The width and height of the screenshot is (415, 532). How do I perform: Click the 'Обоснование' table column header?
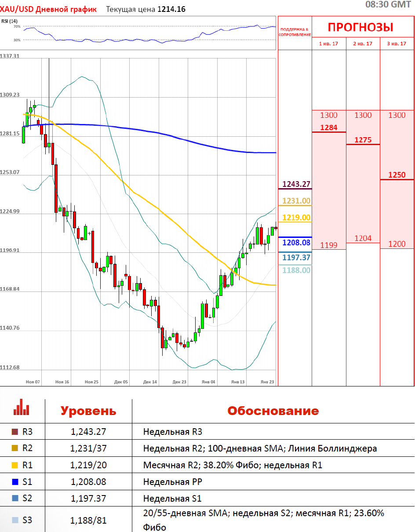click(x=273, y=411)
